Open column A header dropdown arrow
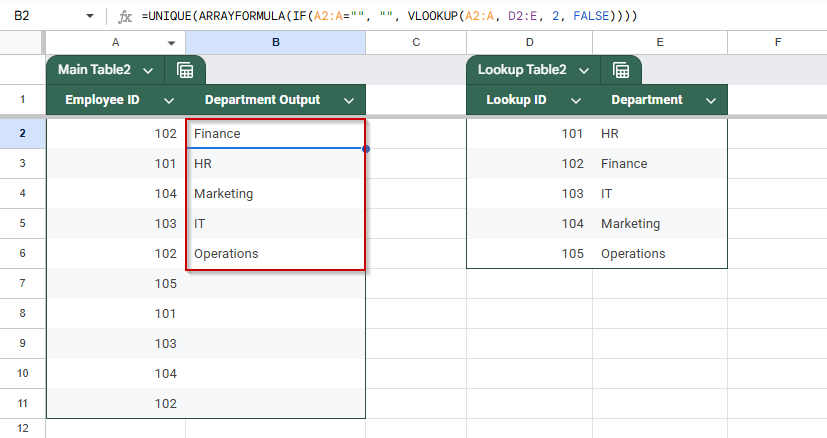Image resolution: width=827 pixels, height=438 pixels. pyautogui.click(x=171, y=43)
